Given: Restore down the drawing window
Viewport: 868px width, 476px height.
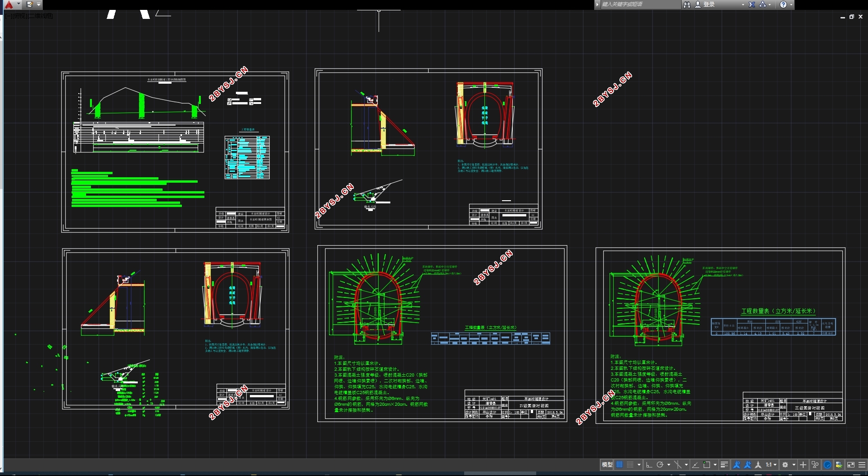Looking at the screenshot, I should pyautogui.click(x=851, y=17).
